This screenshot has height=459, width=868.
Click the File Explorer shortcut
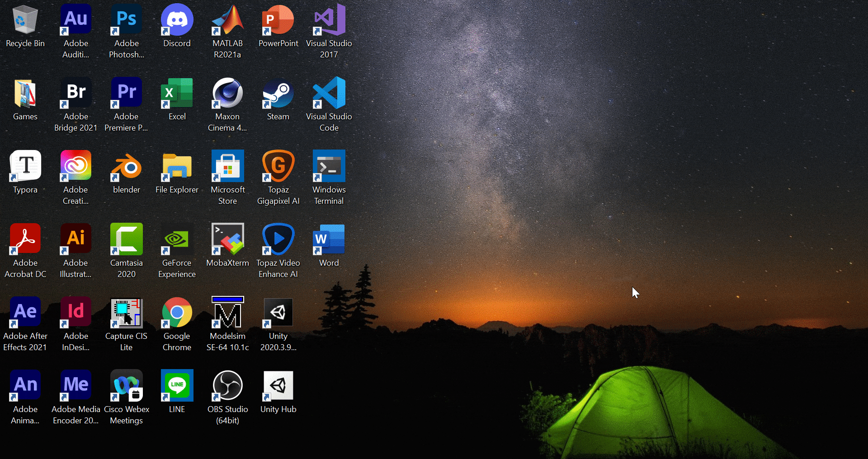pyautogui.click(x=177, y=166)
